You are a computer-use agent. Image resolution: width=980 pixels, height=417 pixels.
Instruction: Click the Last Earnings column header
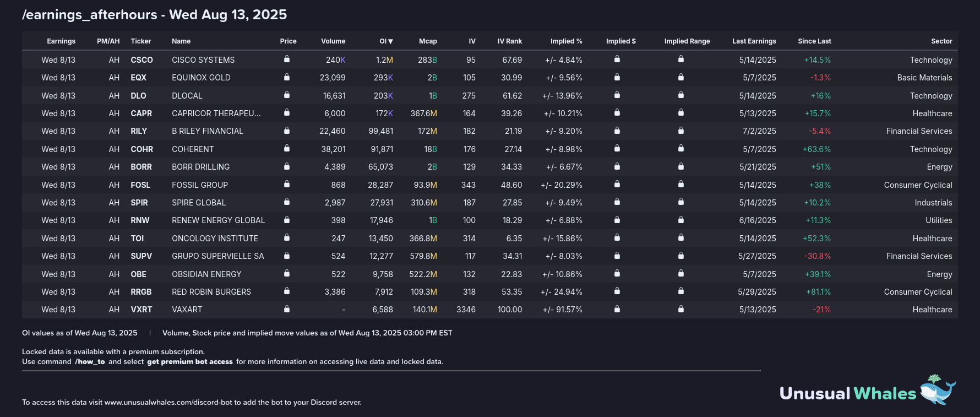[754, 41]
